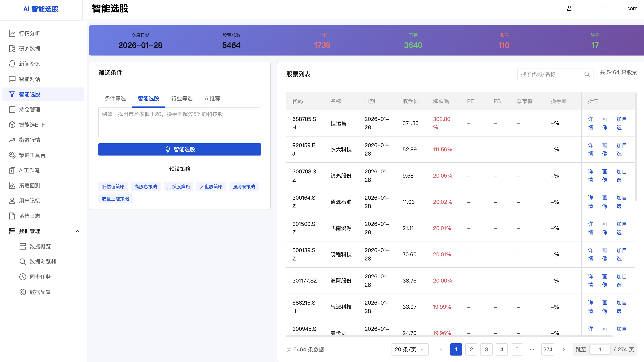Apply the 强势股策略 preset
This screenshot has width=644, height=362.
(244, 187)
